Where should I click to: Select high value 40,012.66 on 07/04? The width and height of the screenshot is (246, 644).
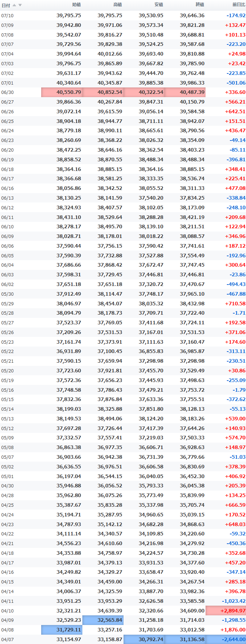[x=110, y=54]
